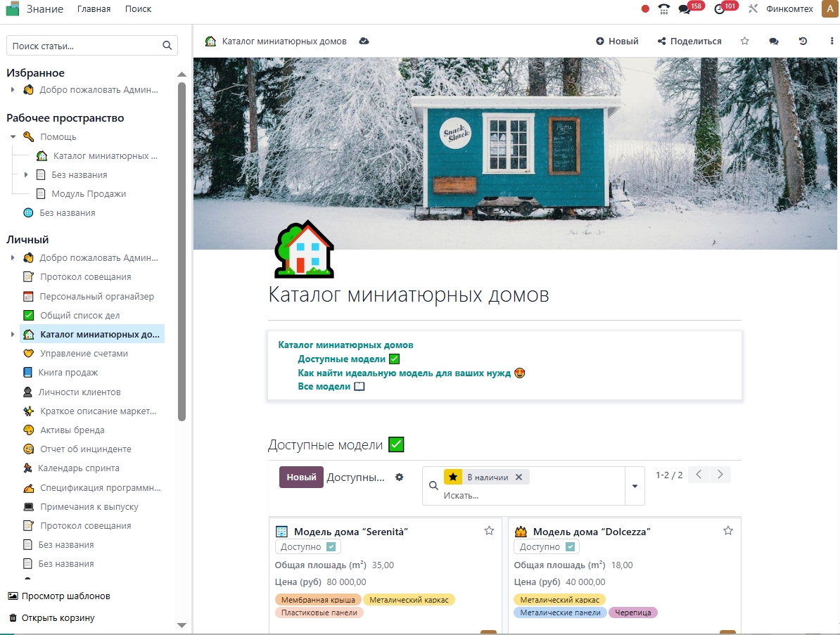
Task: Click the search magnifier in Поиск статьи
Action: click(x=167, y=46)
